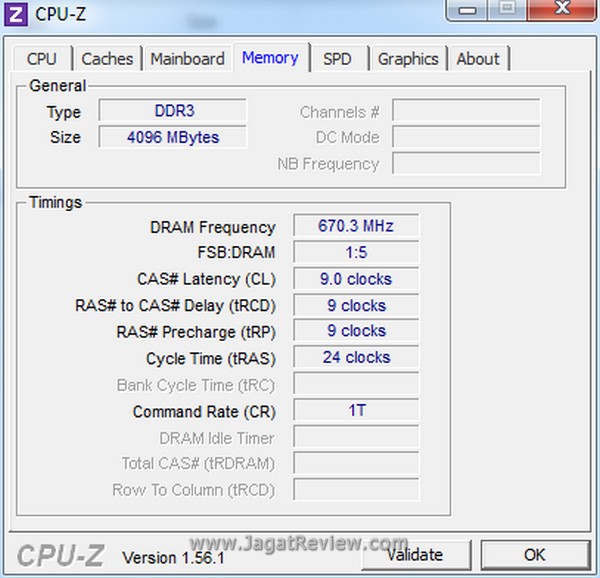Click the empty Channels # field
This screenshot has height=578, width=600.
click(466, 111)
